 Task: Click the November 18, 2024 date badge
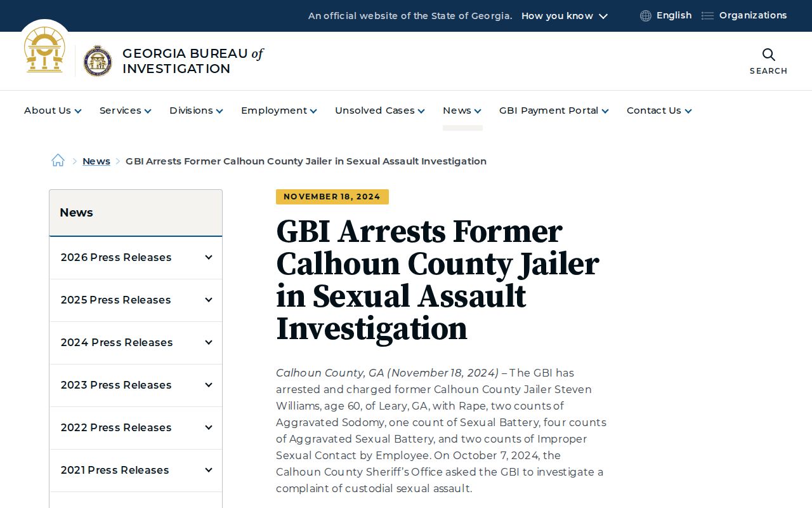[332, 197]
